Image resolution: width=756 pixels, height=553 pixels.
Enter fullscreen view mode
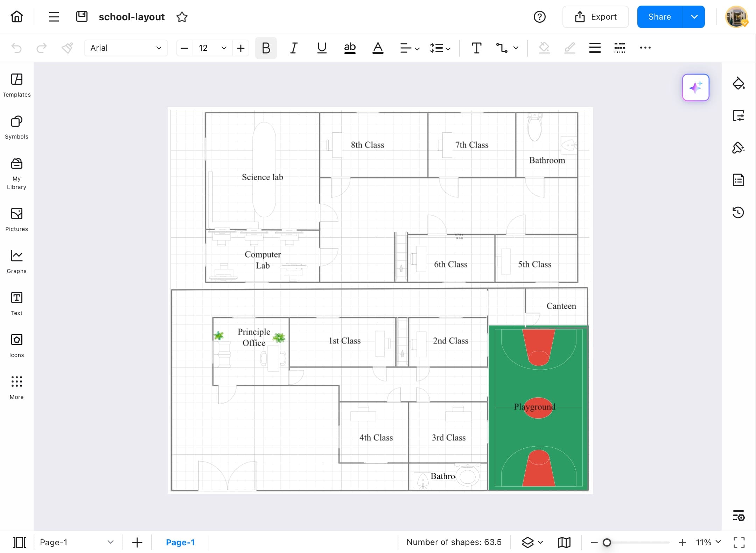coord(739,542)
